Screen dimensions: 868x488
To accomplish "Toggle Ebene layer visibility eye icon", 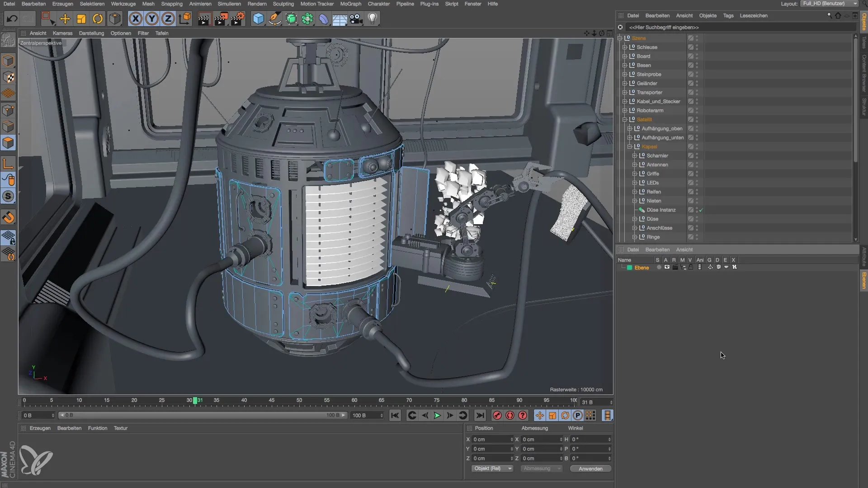I will (667, 267).
